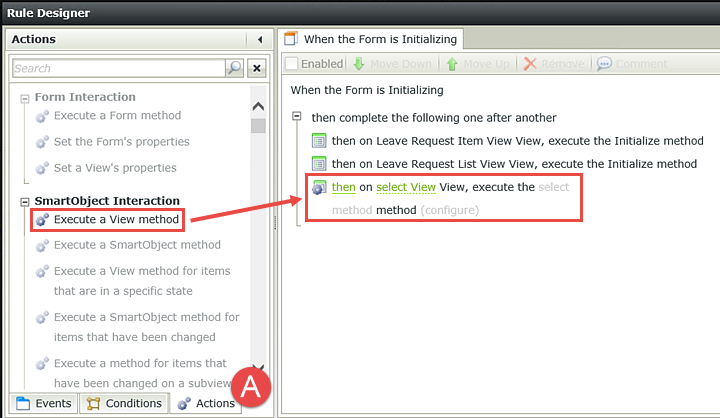
Task: Click the select View rule gear icon
Action: pos(319,187)
